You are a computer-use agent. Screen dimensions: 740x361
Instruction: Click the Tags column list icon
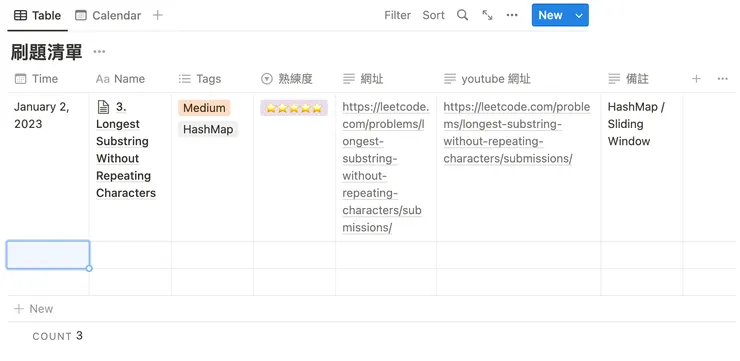(185, 79)
